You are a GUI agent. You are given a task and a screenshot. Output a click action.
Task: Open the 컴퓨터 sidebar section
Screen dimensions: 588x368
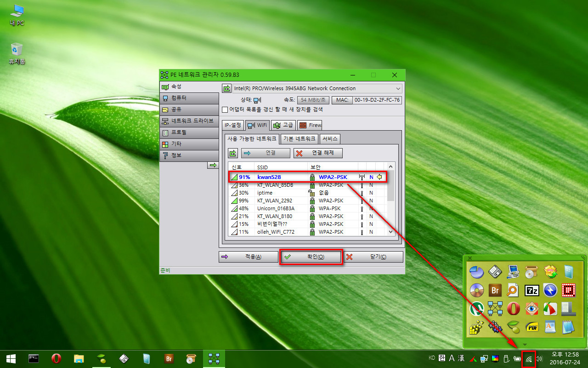coord(189,98)
